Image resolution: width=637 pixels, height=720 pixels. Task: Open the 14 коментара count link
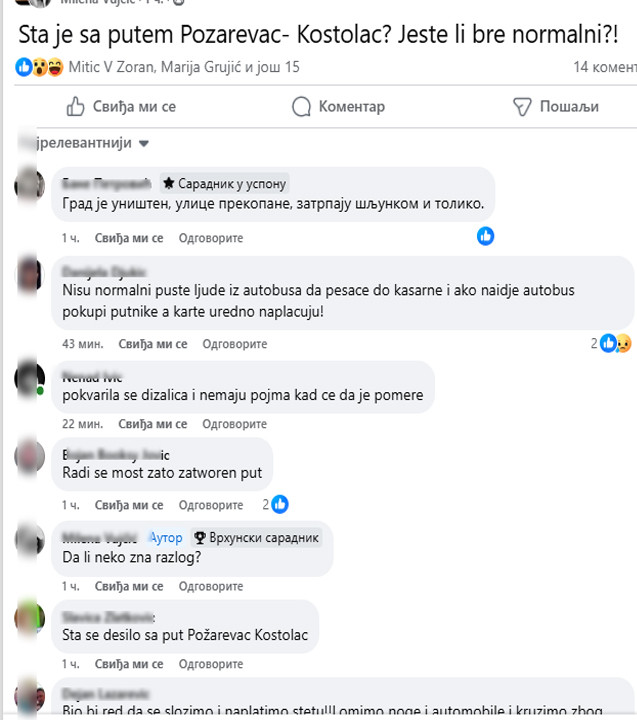tap(604, 67)
